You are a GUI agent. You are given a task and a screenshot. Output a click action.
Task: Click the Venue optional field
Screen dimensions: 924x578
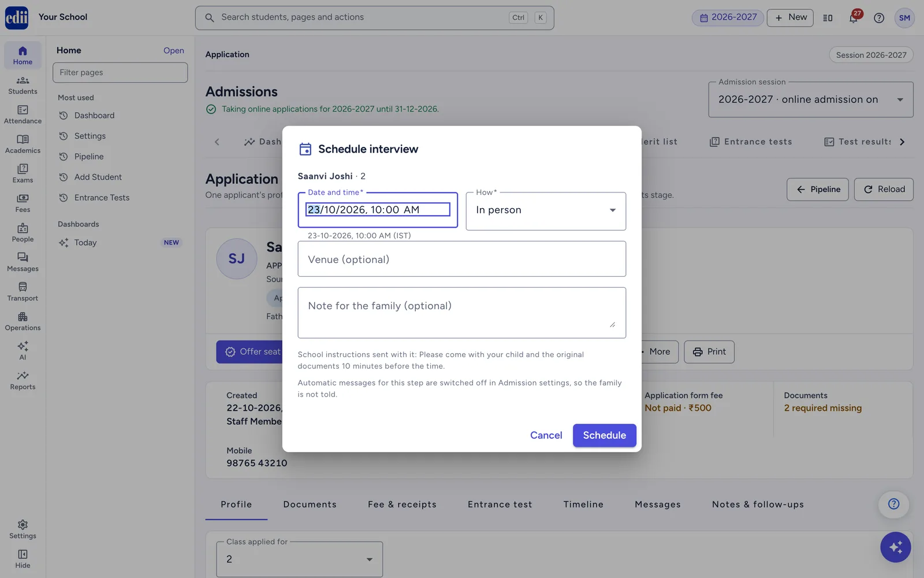tap(461, 259)
